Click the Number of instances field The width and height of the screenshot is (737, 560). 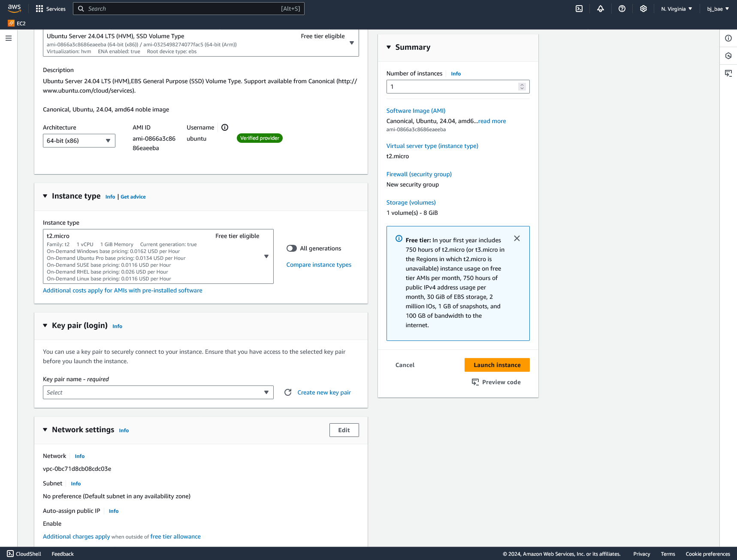458,87
